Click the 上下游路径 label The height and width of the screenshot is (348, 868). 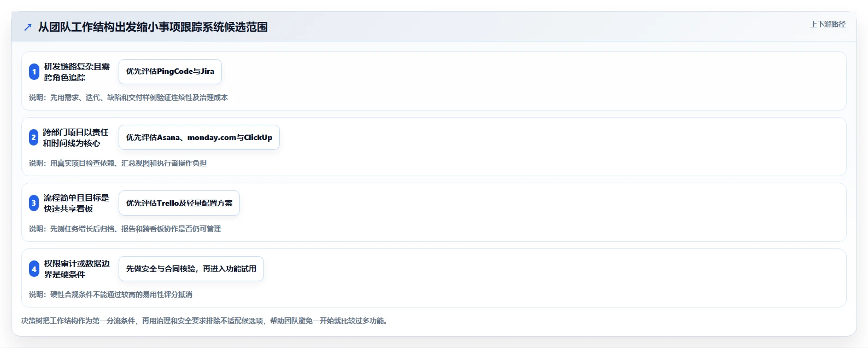point(828,24)
